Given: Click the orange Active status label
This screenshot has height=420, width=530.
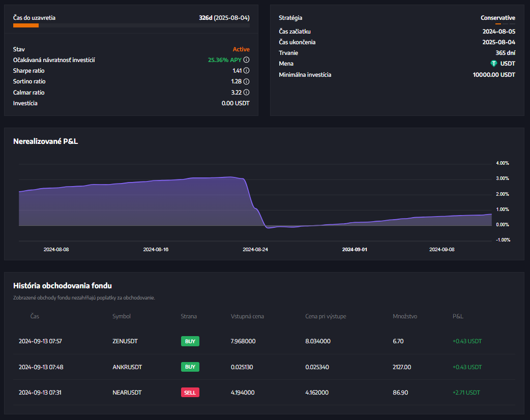Looking at the screenshot, I should pyautogui.click(x=241, y=49).
